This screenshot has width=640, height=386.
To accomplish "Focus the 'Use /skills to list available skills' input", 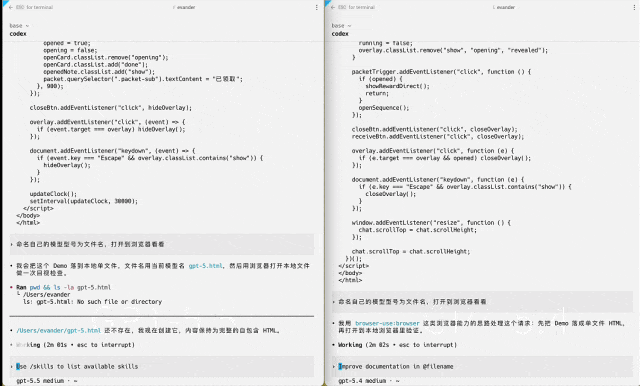I will coord(162,366).
